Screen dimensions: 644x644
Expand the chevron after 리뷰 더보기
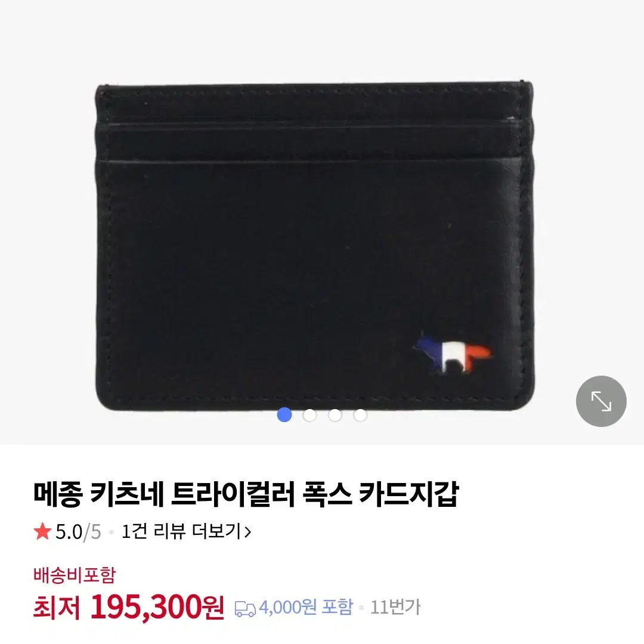tap(247, 532)
